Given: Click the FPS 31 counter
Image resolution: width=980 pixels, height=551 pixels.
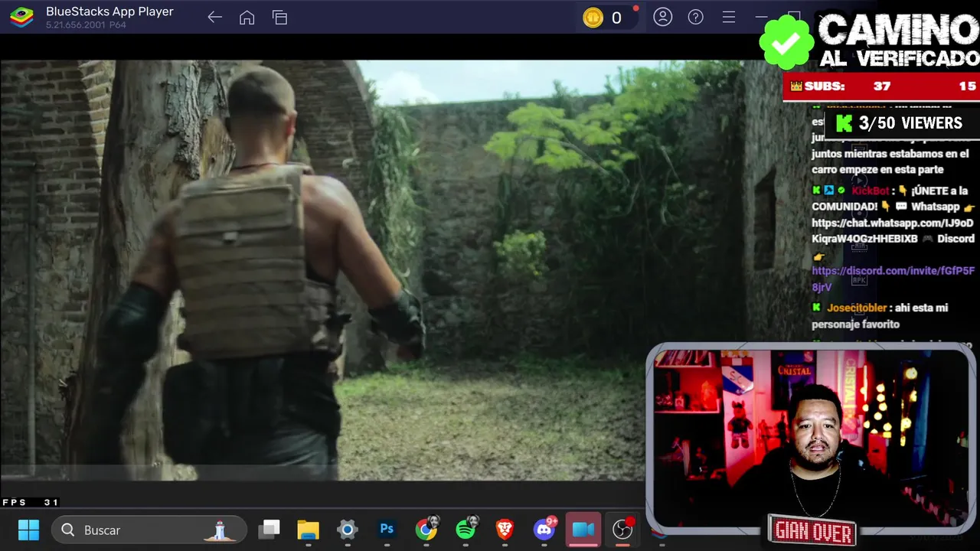Looking at the screenshot, I should [31, 502].
